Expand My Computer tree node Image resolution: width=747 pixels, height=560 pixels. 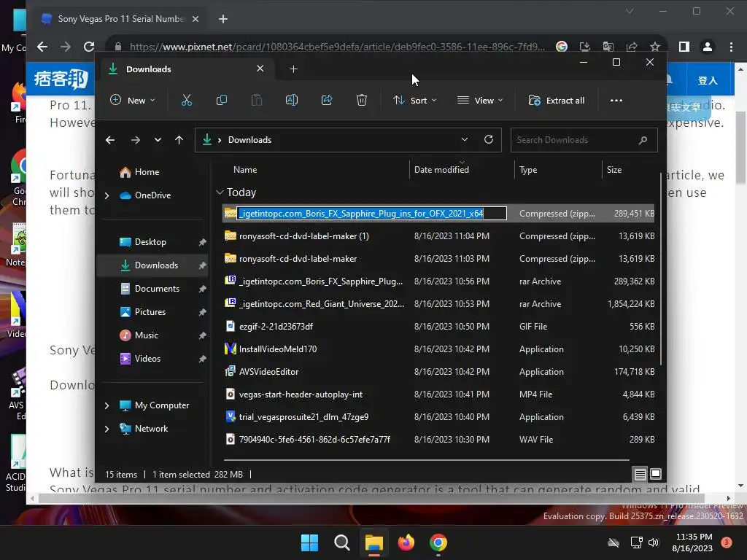pyautogui.click(x=107, y=405)
